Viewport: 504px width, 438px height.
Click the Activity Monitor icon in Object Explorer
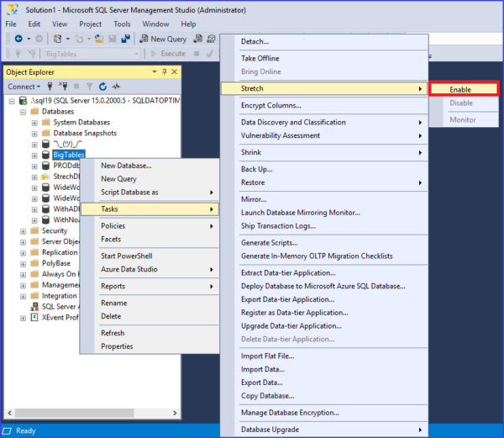point(116,87)
